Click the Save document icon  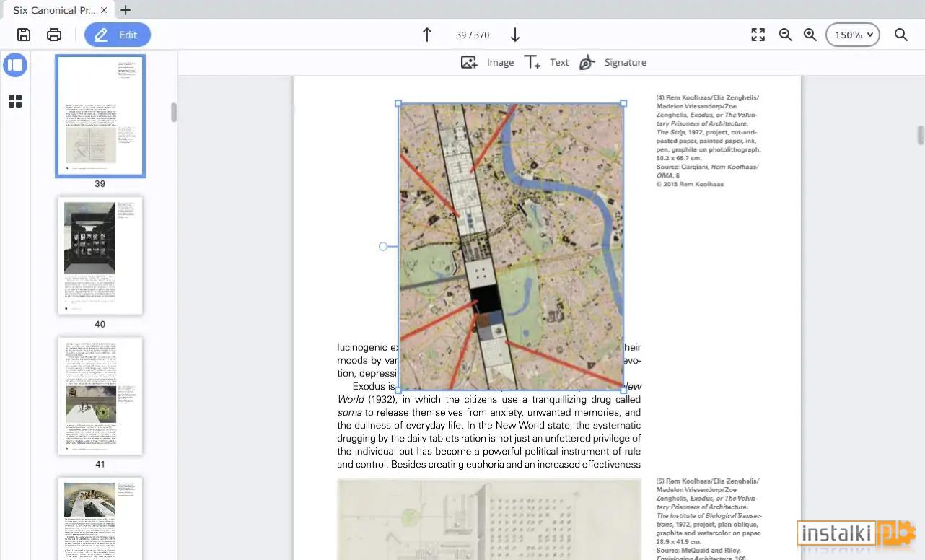[24, 35]
